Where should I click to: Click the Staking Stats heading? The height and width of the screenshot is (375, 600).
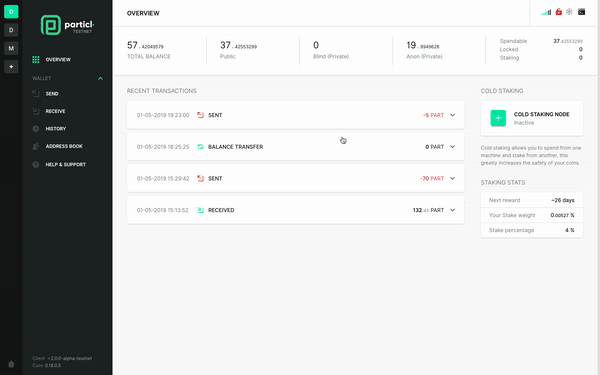(503, 183)
